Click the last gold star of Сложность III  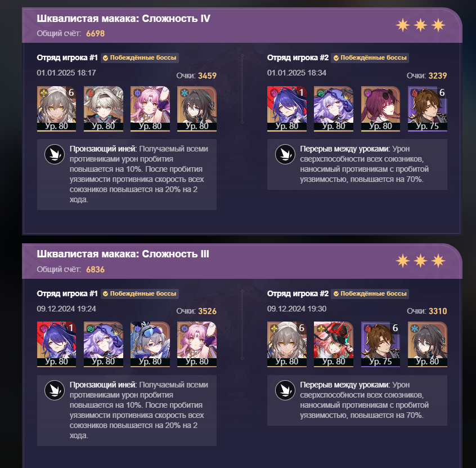438,261
